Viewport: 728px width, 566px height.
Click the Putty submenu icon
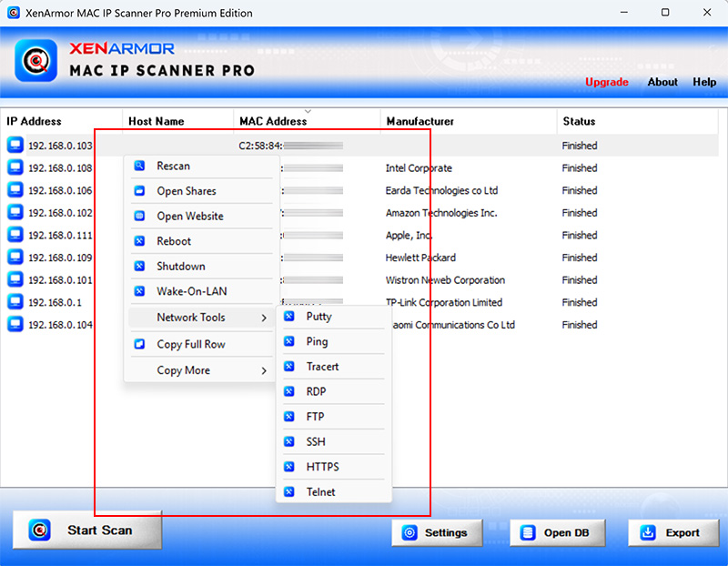point(288,316)
